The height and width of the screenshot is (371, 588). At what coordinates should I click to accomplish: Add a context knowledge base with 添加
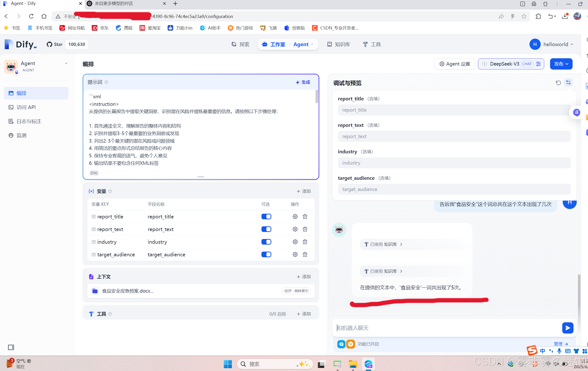point(304,277)
